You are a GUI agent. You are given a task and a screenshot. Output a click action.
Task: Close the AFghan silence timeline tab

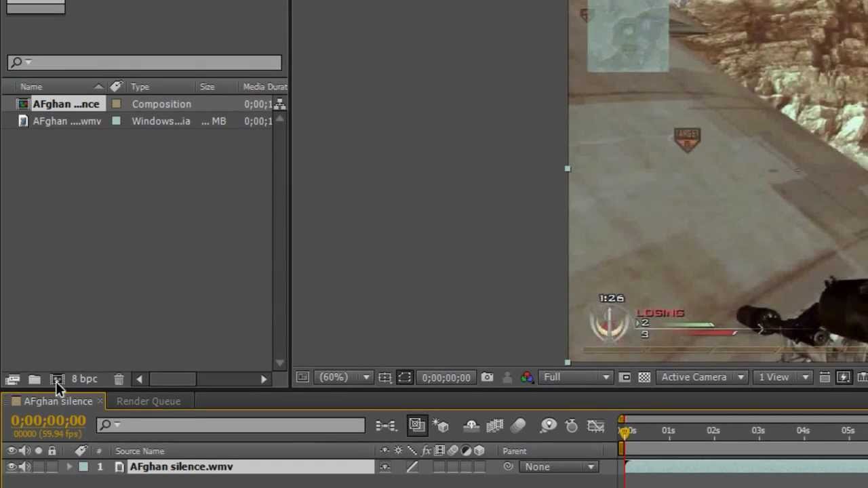100,401
